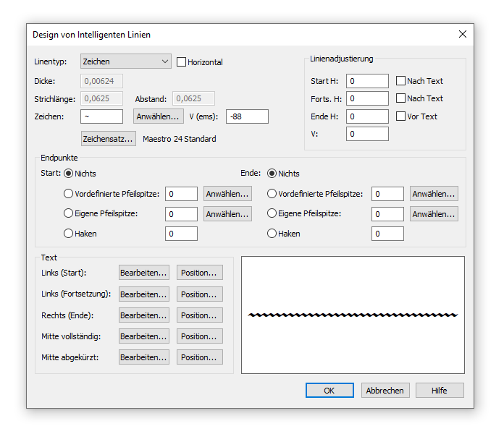Open Position for Links (Start)
This screenshot has height=434, width=504.
coord(200,273)
